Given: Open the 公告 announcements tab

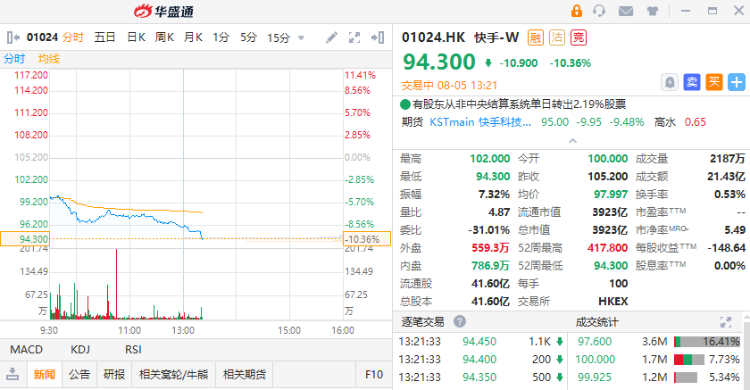Looking at the screenshot, I should [x=79, y=374].
